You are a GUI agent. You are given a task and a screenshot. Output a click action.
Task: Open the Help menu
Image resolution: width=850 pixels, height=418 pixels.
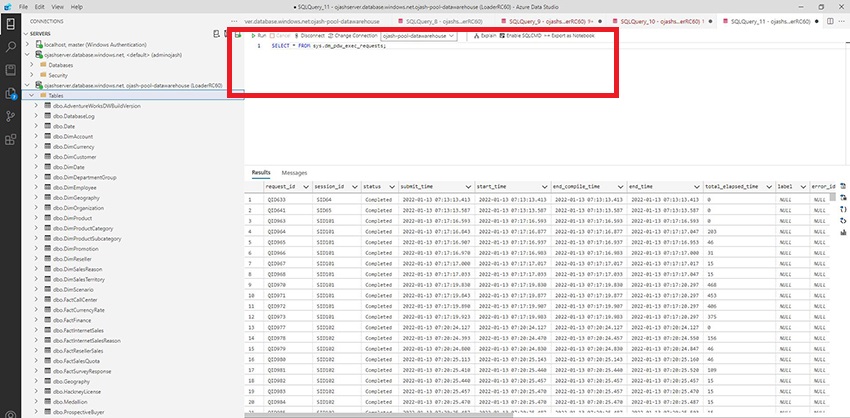point(76,7)
